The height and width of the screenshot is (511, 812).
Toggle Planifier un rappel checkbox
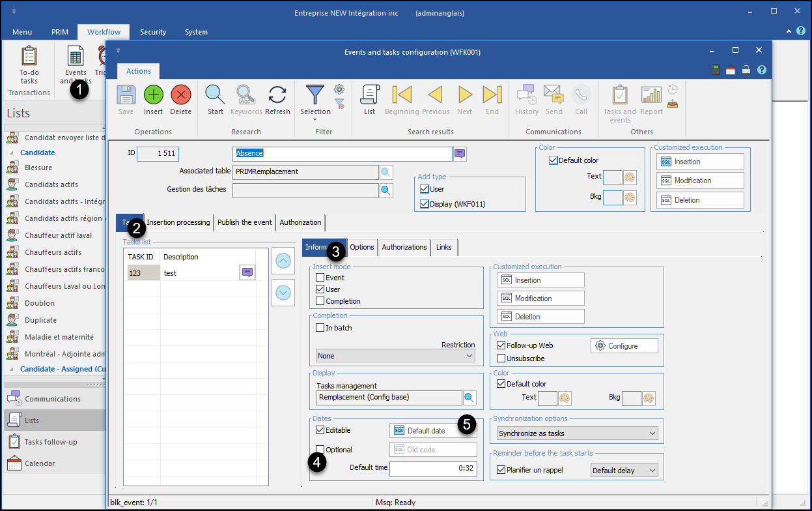coord(501,470)
